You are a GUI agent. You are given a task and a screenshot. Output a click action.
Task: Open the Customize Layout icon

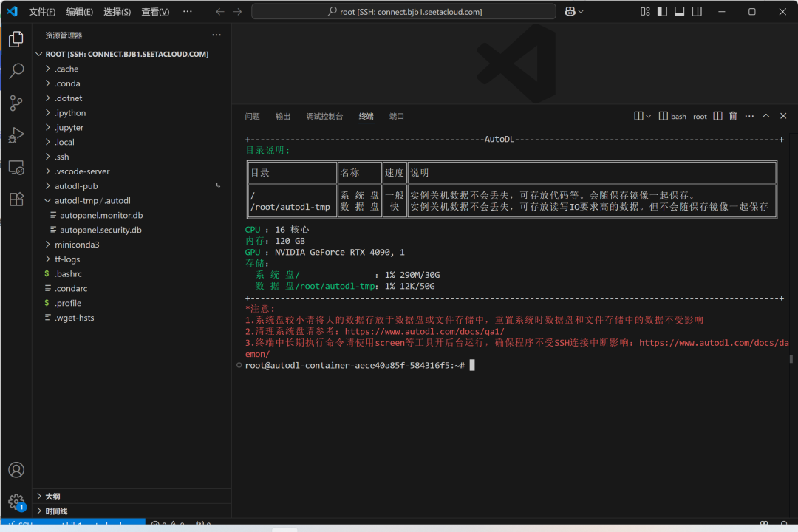click(x=645, y=11)
